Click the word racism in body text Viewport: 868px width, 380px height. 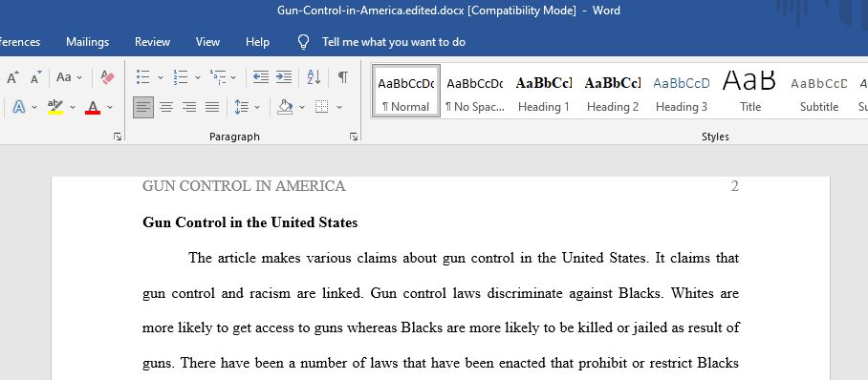pyautogui.click(x=269, y=293)
